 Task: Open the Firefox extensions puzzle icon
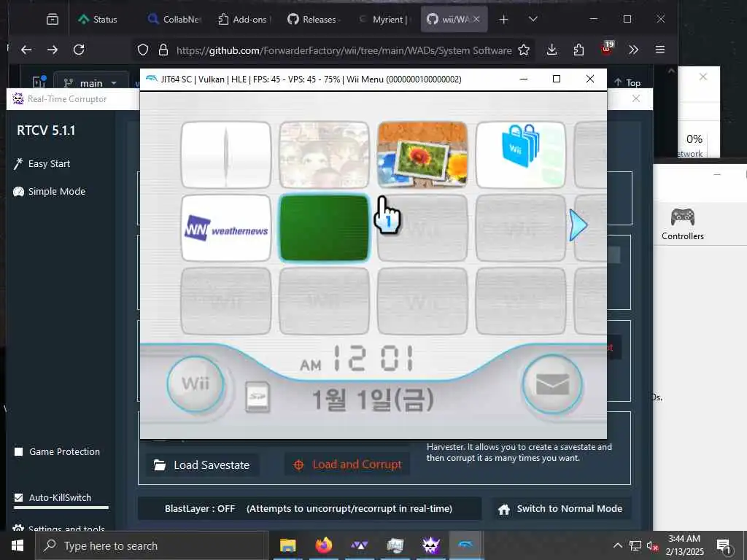pos(578,50)
